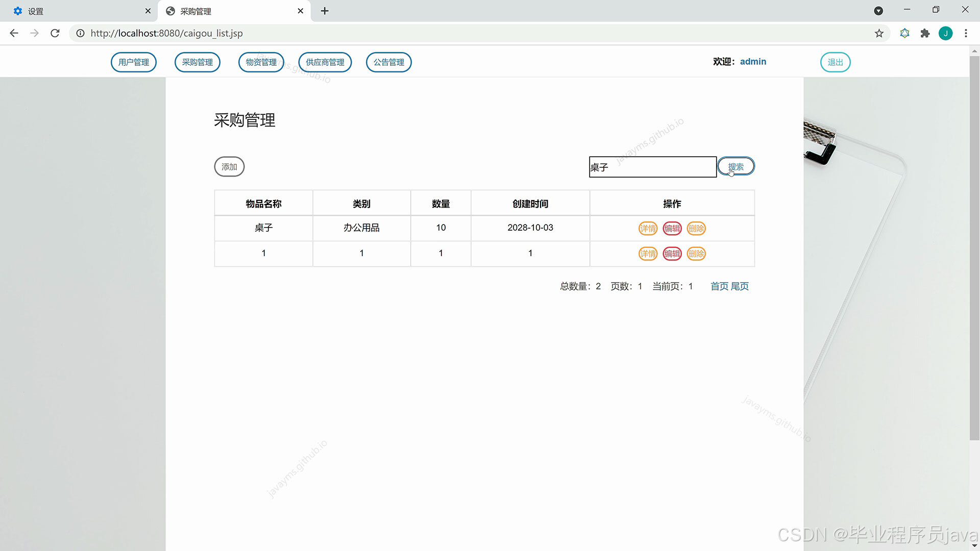The width and height of the screenshot is (980, 551).
Task: Open 物资管理 in the navigation
Action: click(261, 62)
